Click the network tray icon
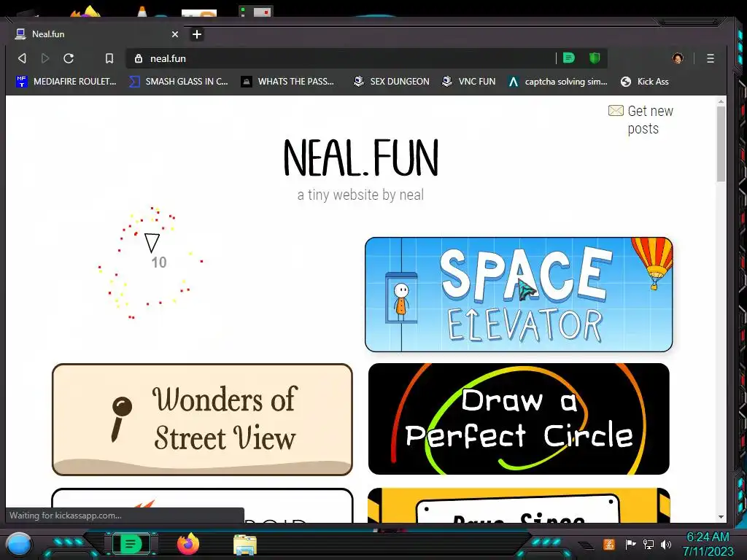The height and width of the screenshot is (560, 747). (x=649, y=544)
